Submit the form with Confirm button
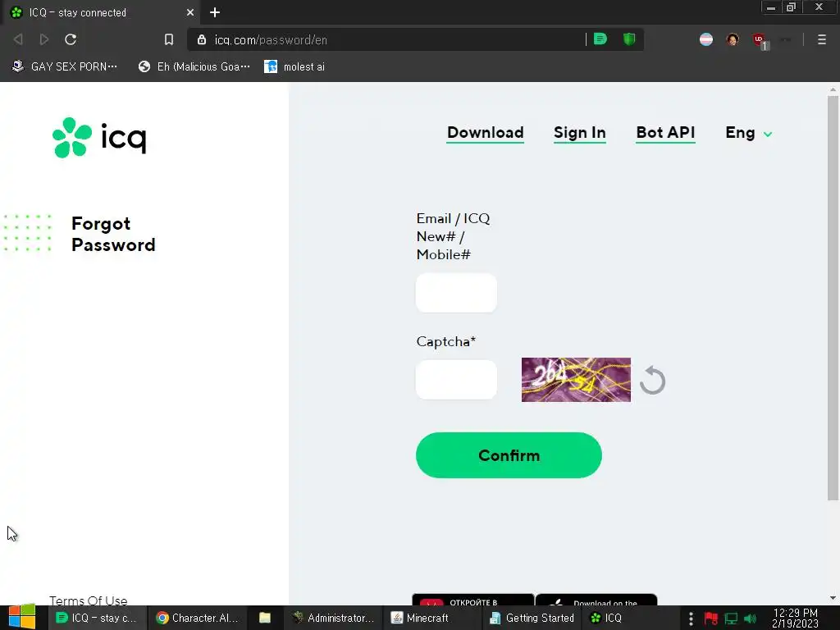 click(509, 455)
